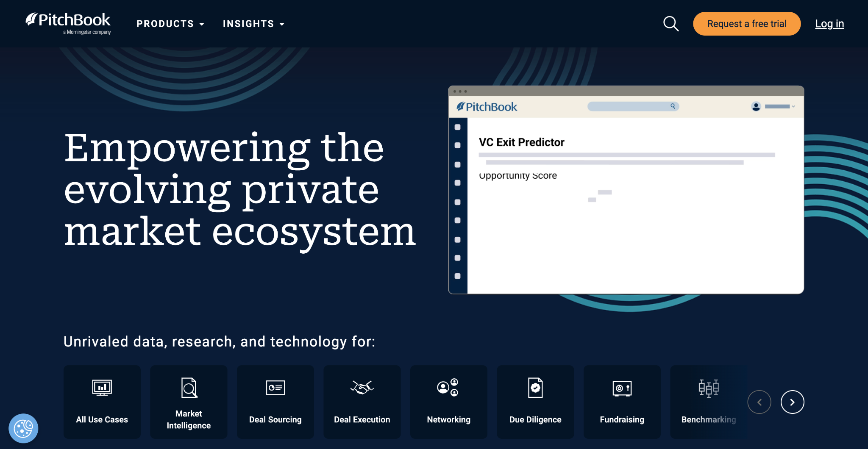Open the PRODUCTS menu
868x449 pixels.
170,24
